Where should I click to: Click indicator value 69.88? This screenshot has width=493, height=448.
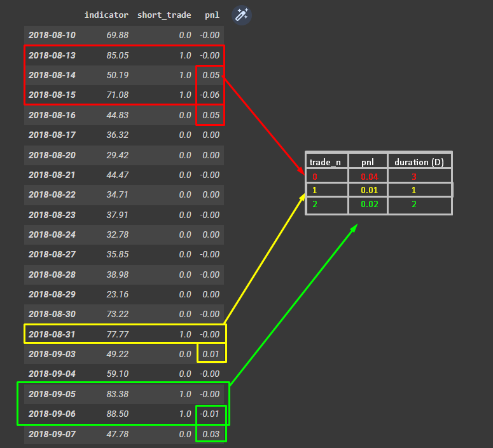(118, 35)
